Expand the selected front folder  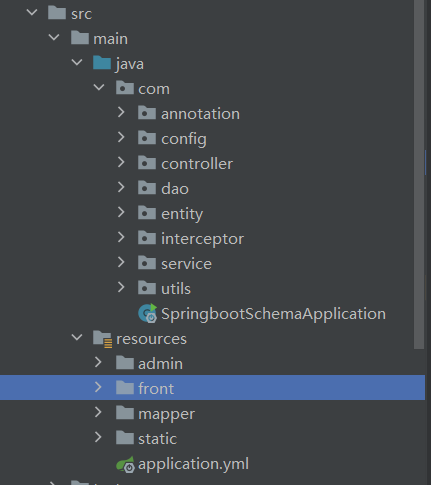pyautogui.click(x=98, y=388)
